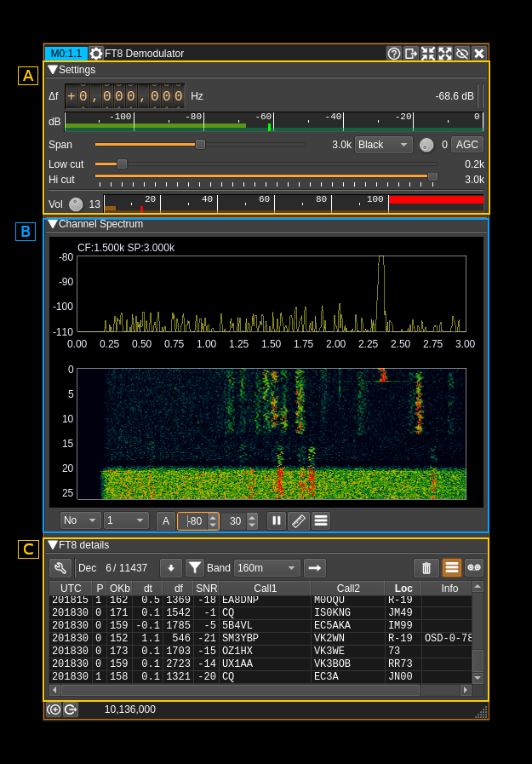Viewport: 532px width, 764px height.
Task: Clear messages with the trash icon
Action: (426, 567)
